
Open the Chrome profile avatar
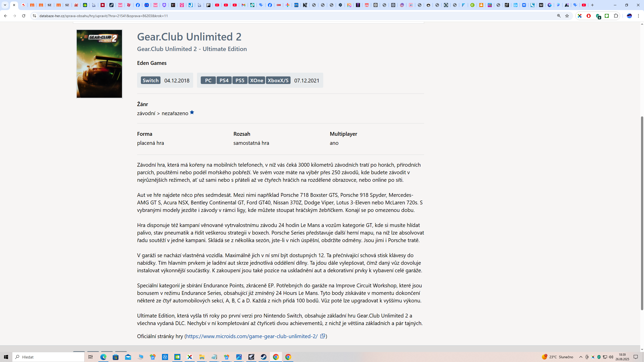[629, 16]
